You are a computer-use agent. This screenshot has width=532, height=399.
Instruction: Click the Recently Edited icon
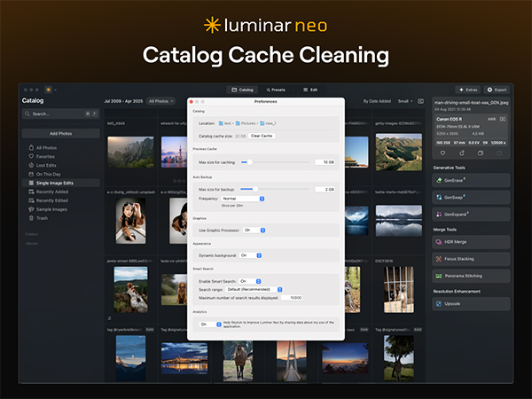31,200
